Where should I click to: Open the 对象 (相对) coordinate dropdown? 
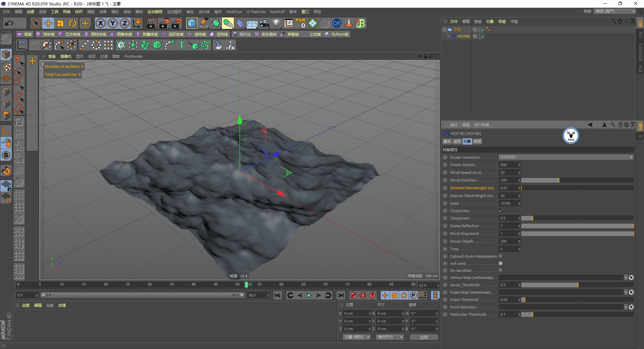(x=357, y=337)
